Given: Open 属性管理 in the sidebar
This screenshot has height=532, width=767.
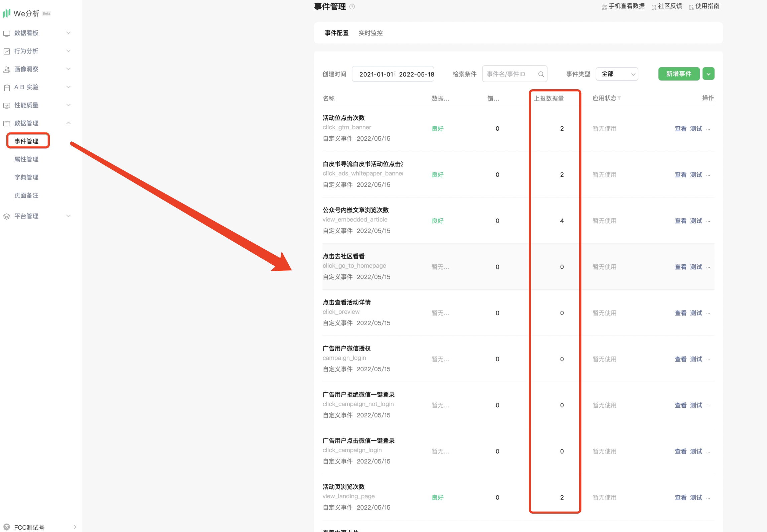Looking at the screenshot, I should click(26, 159).
